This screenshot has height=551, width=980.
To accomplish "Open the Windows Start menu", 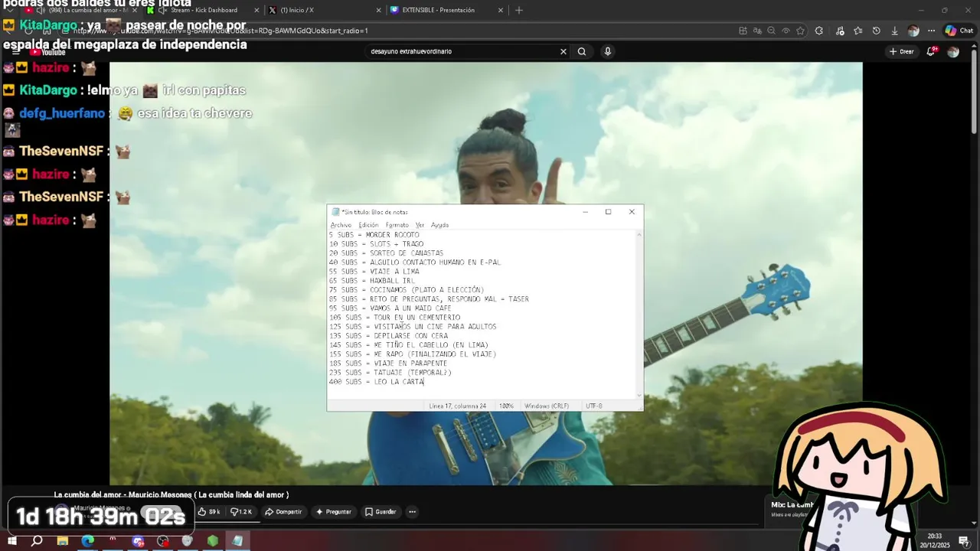I will [x=12, y=541].
